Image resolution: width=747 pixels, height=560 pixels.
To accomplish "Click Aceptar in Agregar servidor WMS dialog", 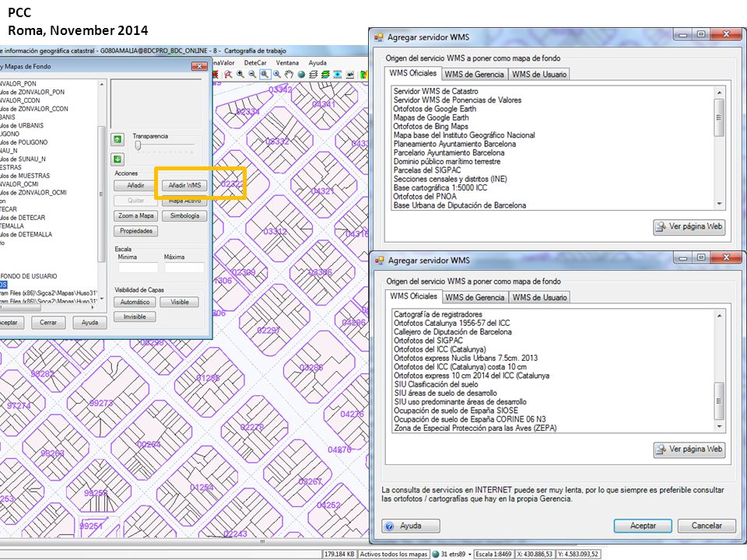I will [643, 526].
